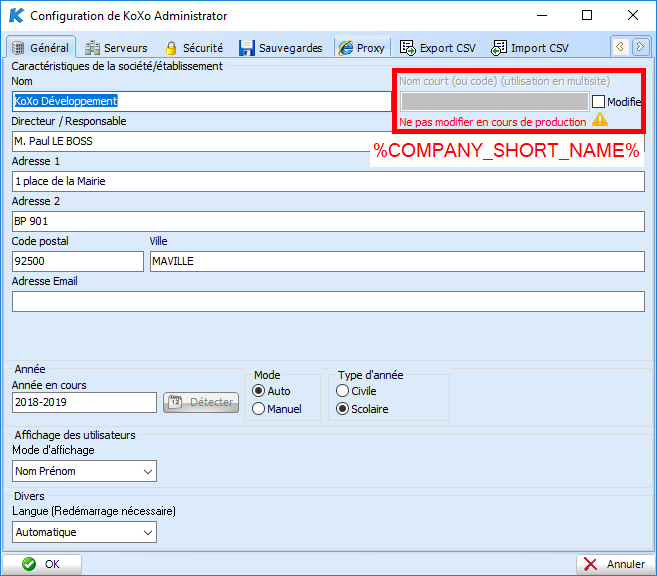Image resolution: width=657 pixels, height=576 pixels.
Task: Click the Année en cours field
Action: 84,403
